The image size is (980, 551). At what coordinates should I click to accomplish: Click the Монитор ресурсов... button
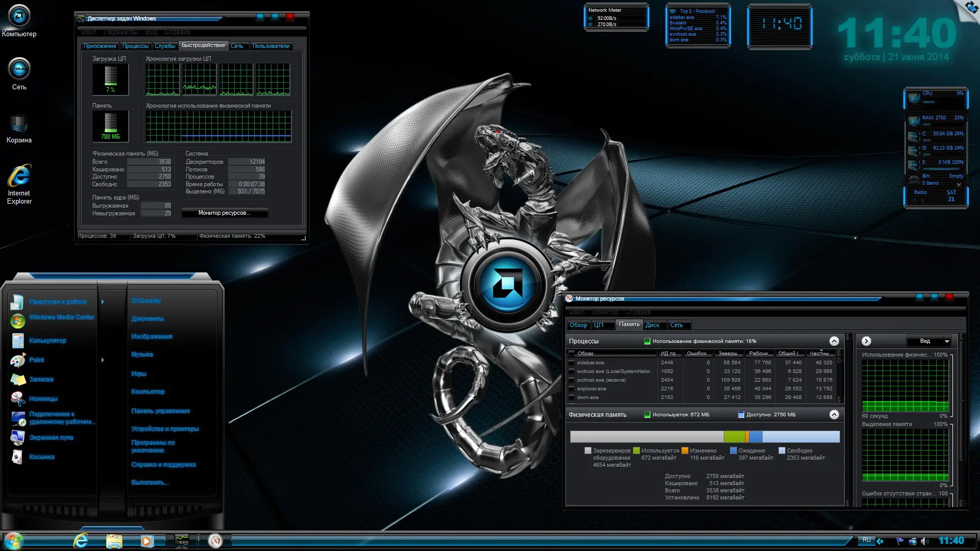point(225,213)
